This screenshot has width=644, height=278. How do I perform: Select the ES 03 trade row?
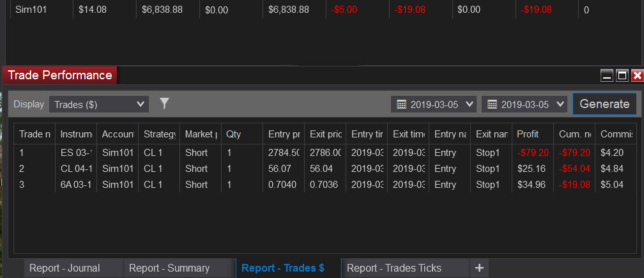tap(325, 153)
